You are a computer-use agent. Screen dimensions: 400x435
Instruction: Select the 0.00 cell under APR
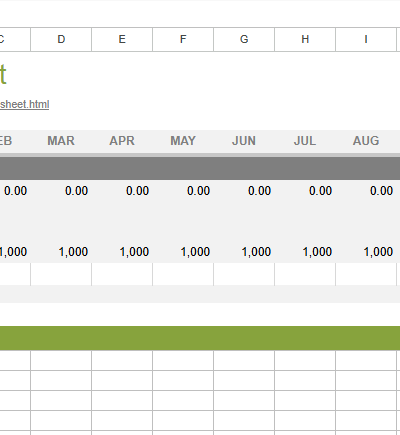pyautogui.click(x=122, y=191)
